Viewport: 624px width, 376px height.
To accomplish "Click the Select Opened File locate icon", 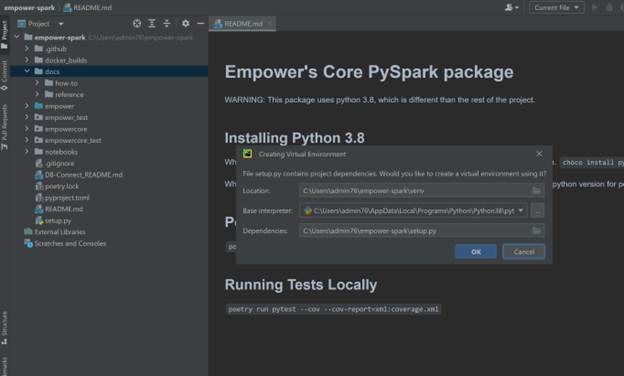I will pos(137,23).
